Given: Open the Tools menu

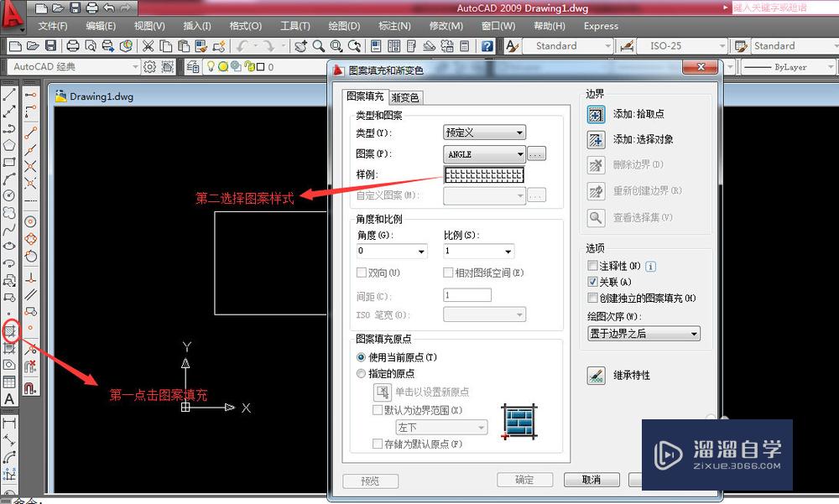Looking at the screenshot, I should 295,26.
